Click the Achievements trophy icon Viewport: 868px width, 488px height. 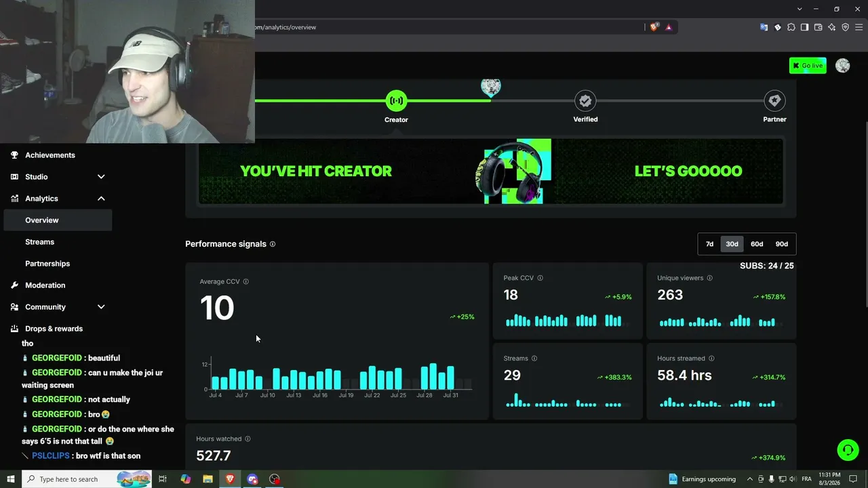coord(14,155)
